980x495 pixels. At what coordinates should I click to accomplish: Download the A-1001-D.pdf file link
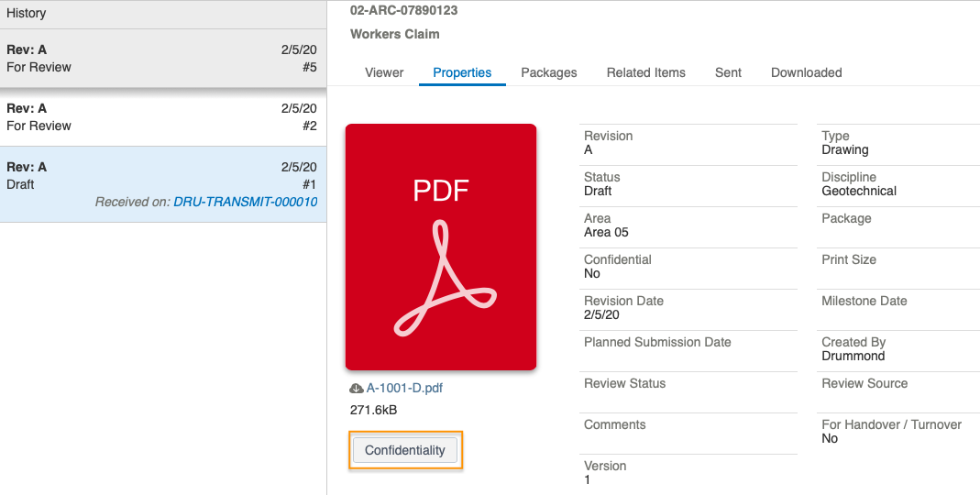coord(404,388)
